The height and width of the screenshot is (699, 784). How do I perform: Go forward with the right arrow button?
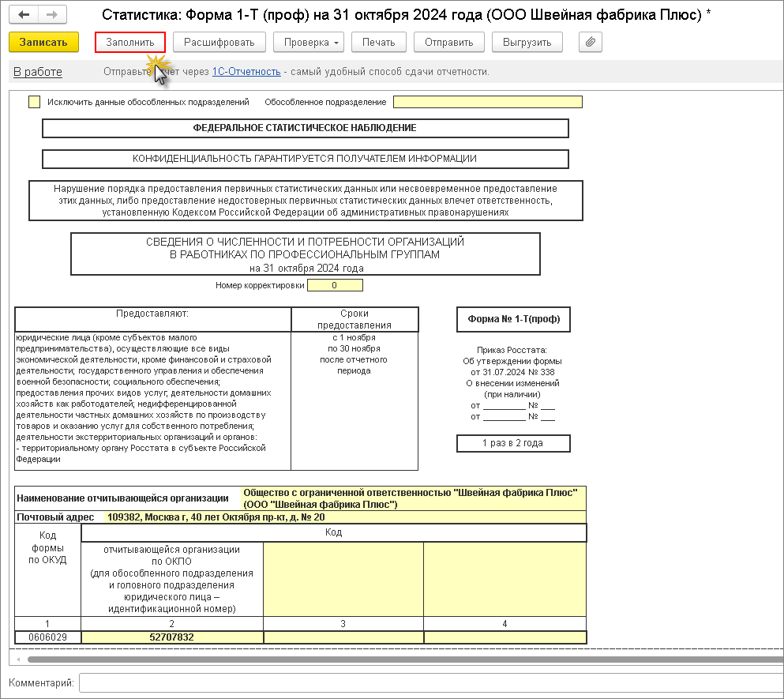point(52,14)
